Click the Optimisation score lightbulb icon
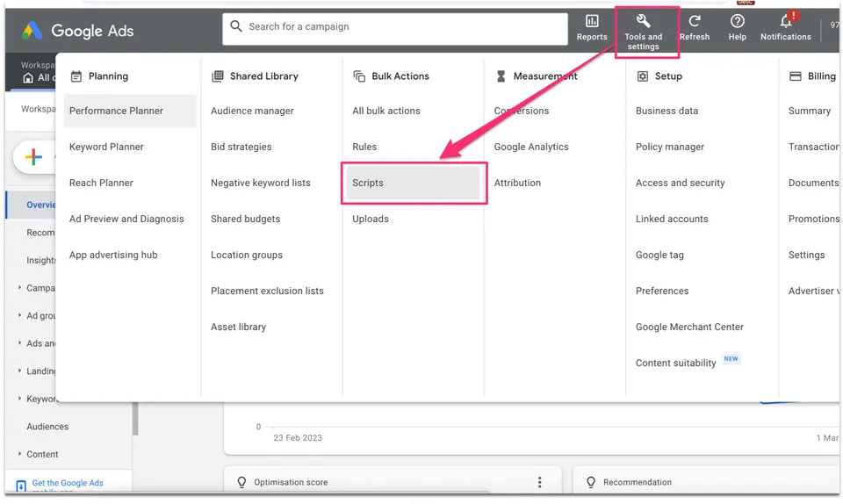The width and height of the screenshot is (843, 504). click(242, 482)
